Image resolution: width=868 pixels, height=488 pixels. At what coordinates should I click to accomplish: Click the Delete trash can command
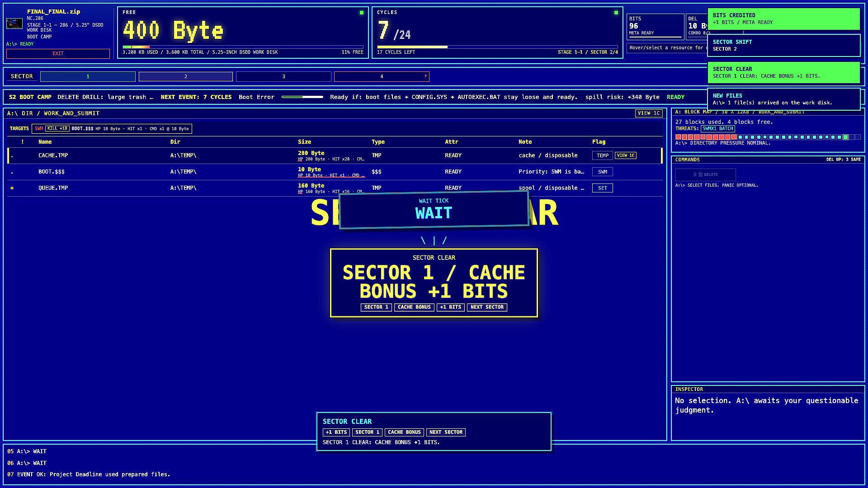[x=705, y=174]
